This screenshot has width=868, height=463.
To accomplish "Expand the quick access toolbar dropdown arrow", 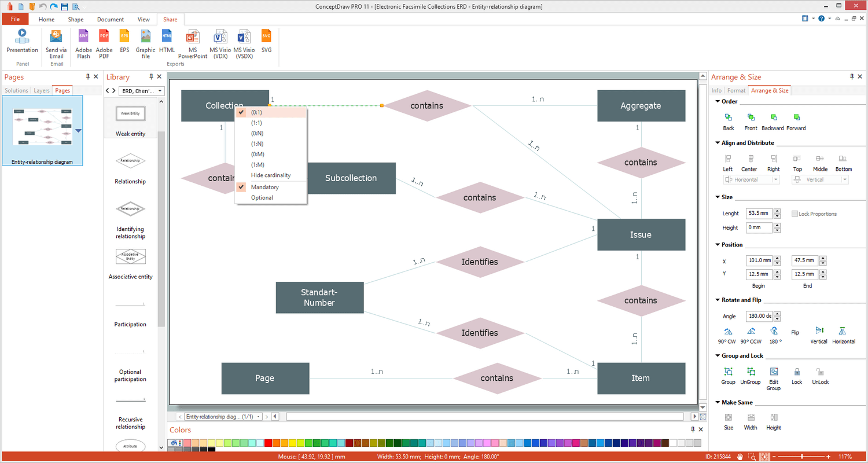I will [84, 6].
